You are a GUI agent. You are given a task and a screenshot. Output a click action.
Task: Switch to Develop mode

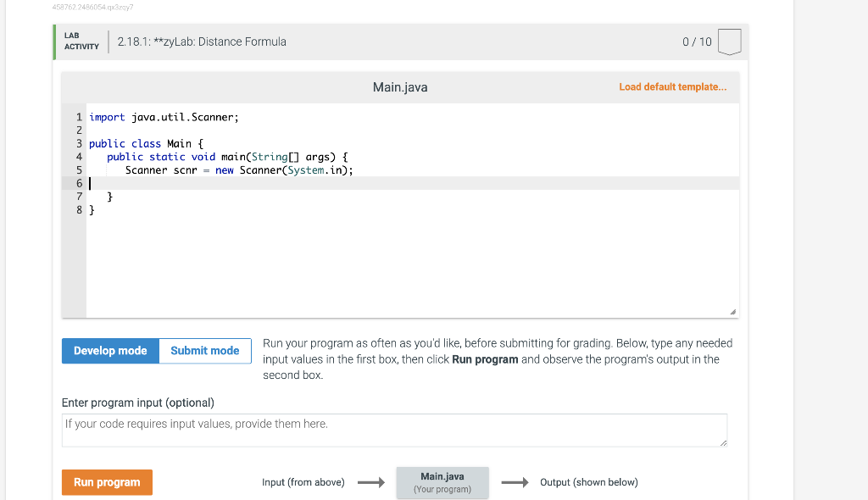pos(110,351)
